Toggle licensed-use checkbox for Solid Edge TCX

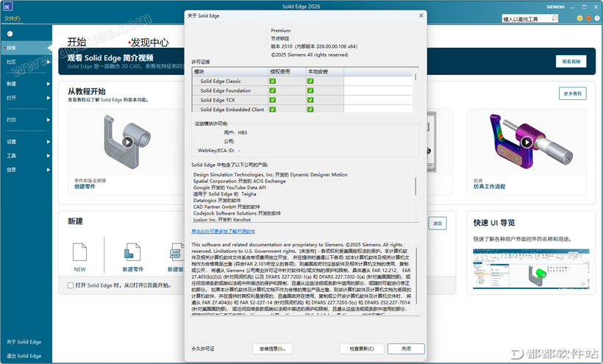tap(273, 100)
